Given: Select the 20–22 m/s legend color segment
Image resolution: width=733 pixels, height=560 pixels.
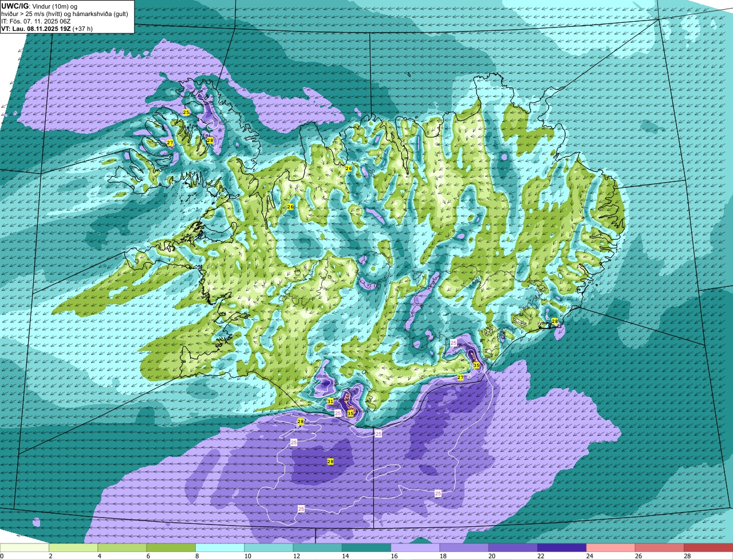Looking at the screenshot, I should coord(513,548).
